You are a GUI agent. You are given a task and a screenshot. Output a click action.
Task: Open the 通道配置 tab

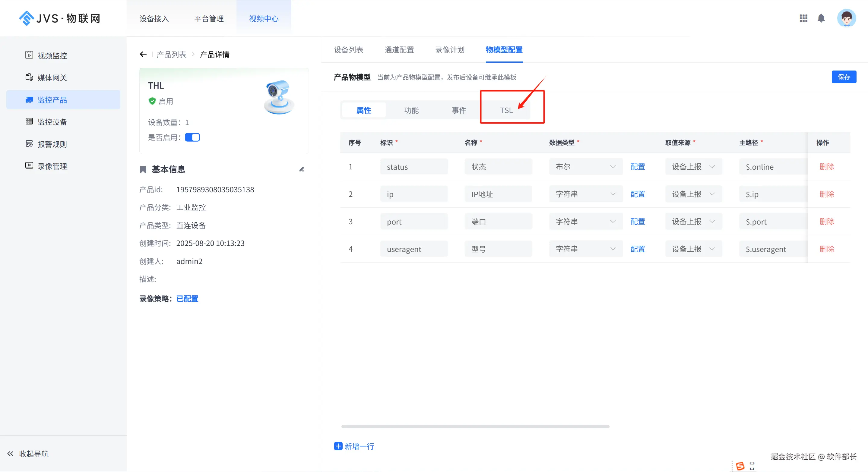pos(399,50)
